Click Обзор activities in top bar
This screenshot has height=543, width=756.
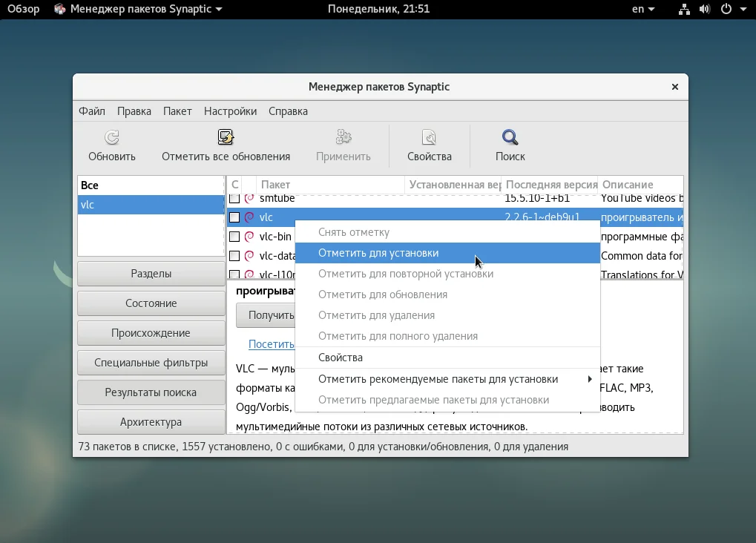coord(23,9)
